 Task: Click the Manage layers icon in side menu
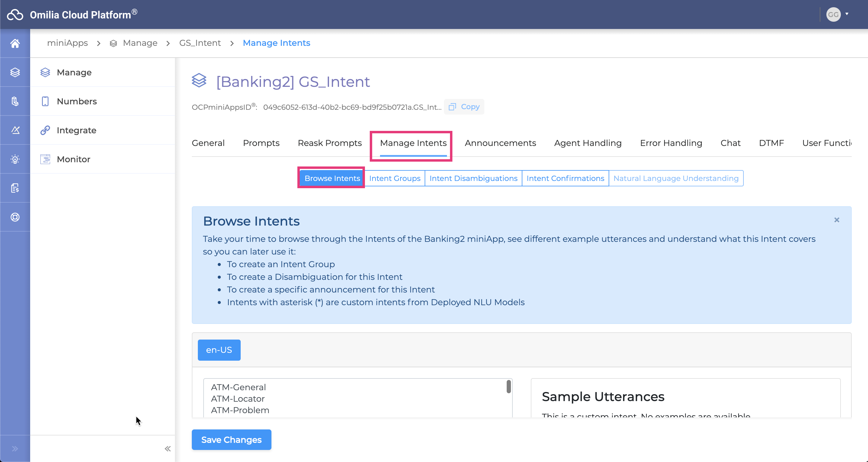pos(45,72)
